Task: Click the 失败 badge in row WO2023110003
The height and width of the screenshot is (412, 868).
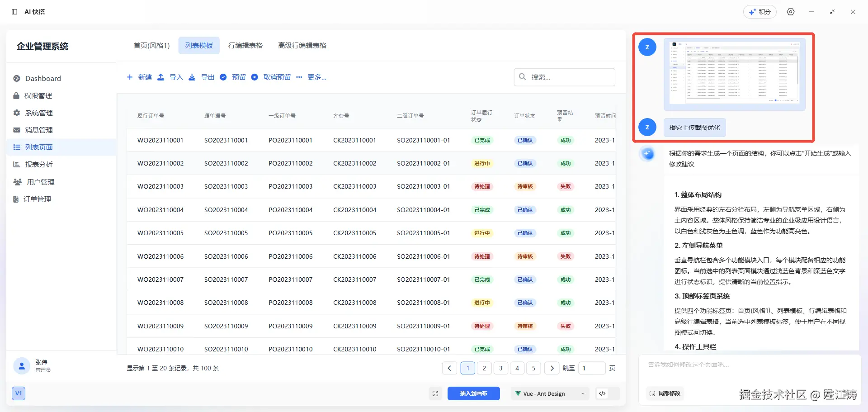Action: (566, 186)
